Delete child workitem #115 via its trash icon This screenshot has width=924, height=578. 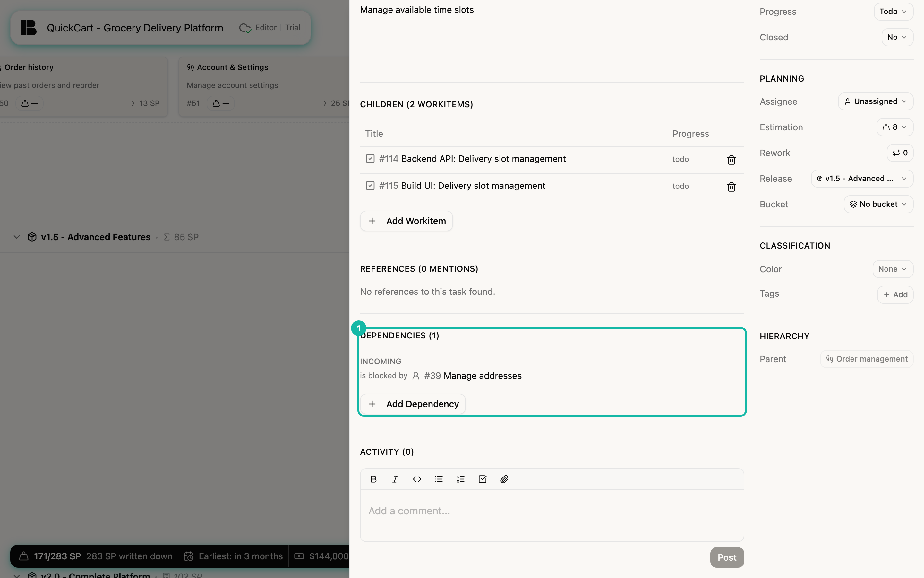pyautogui.click(x=731, y=187)
